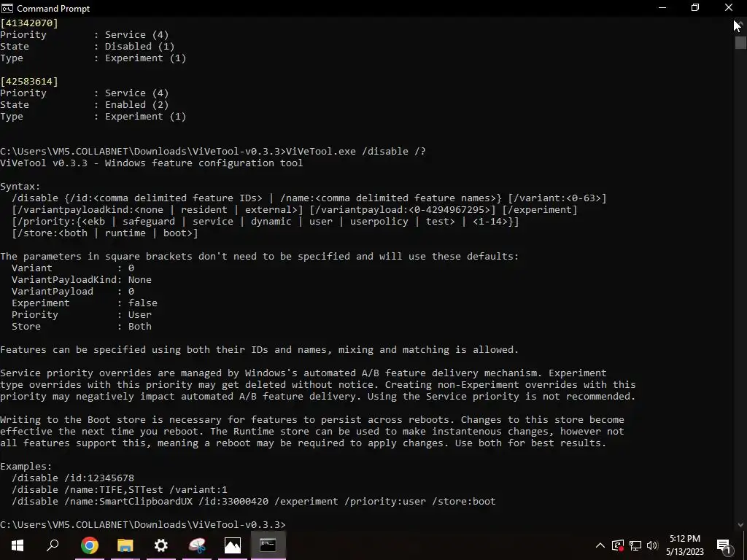Open taskbar search magnifier
Screen dimensions: 747x560
53,545
